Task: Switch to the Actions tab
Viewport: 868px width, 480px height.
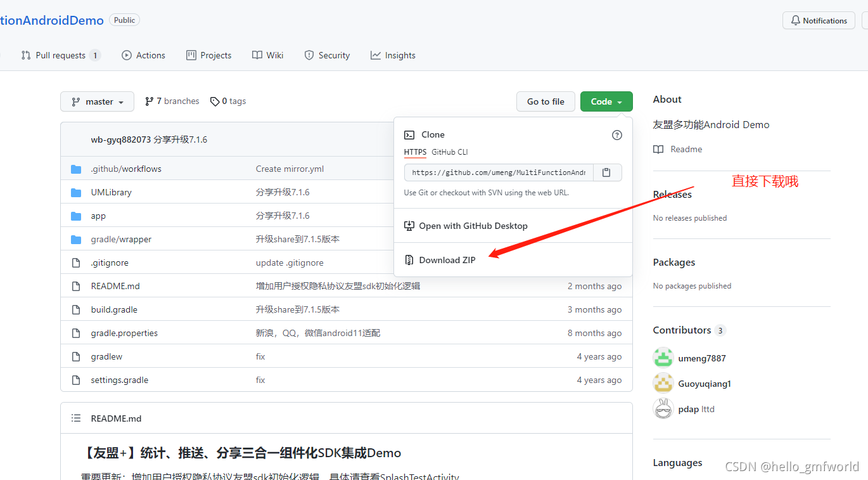Action: pos(143,55)
